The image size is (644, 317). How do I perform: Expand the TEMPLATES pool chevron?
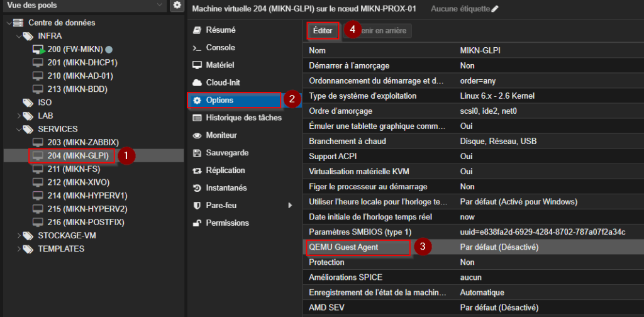(x=18, y=249)
